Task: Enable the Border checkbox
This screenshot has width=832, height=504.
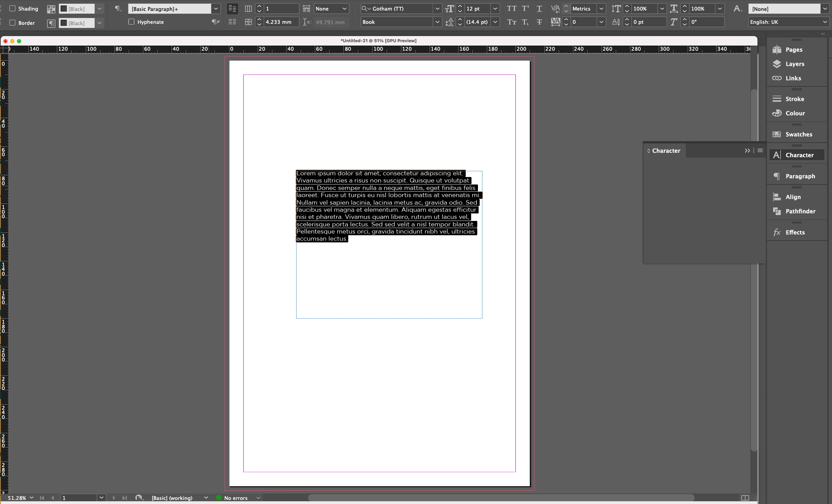Action: (x=13, y=23)
